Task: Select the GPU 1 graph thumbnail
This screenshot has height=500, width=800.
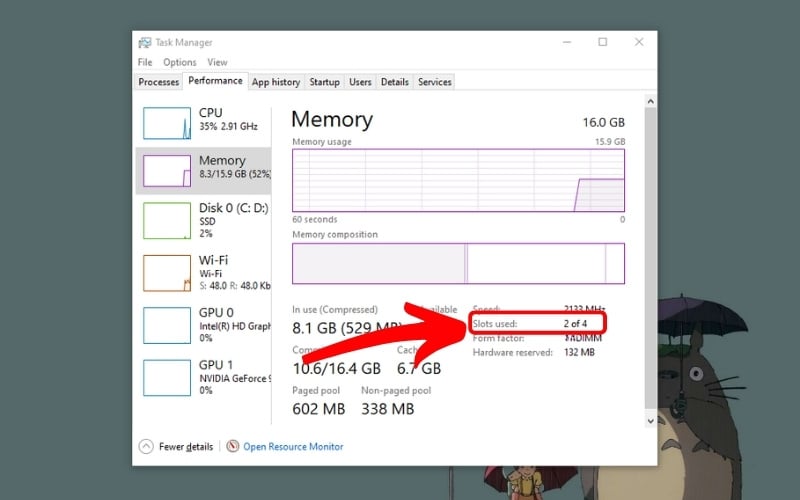Action: [167, 378]
